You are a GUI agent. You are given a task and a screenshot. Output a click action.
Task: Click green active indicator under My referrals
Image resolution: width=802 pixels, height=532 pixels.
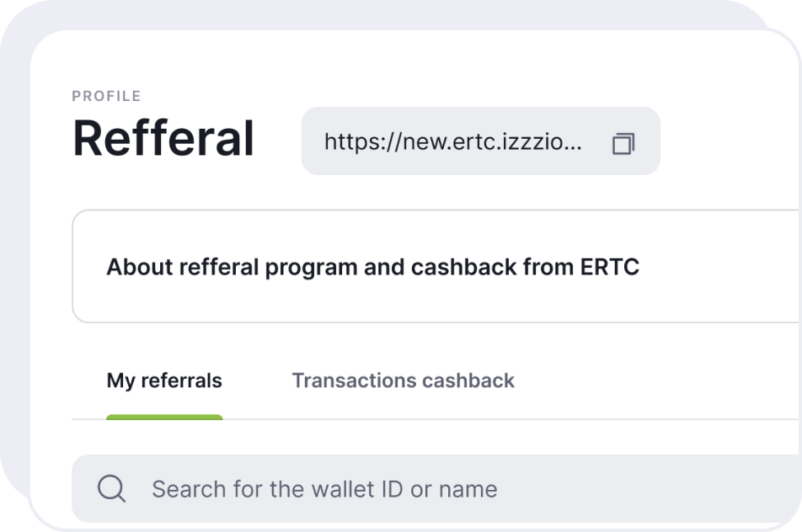(x=164, y=417)
